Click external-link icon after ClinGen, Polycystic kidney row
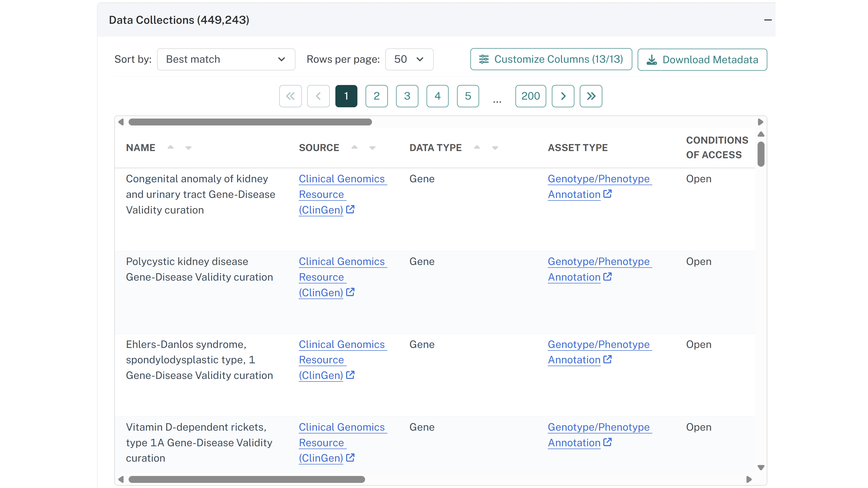The width and height of the screenshot is (868, 488). pyautogui.click(x=350, y=292)
